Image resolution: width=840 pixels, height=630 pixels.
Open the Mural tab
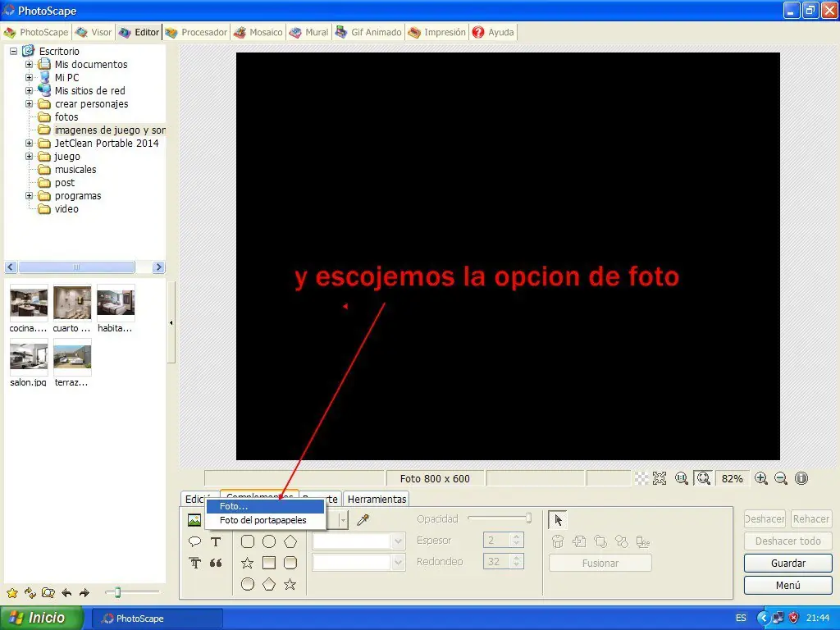[x=308, y=32]
